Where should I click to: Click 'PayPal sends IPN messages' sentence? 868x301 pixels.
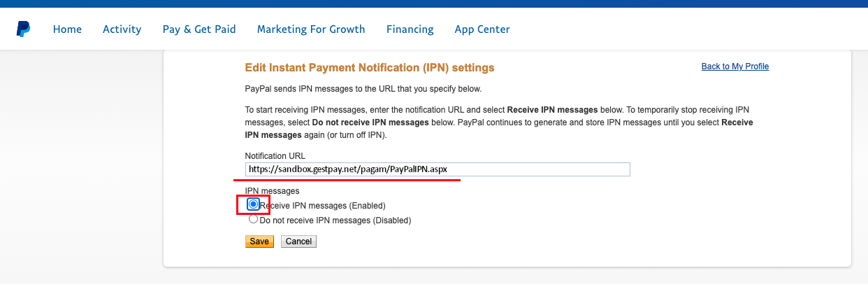363,89
